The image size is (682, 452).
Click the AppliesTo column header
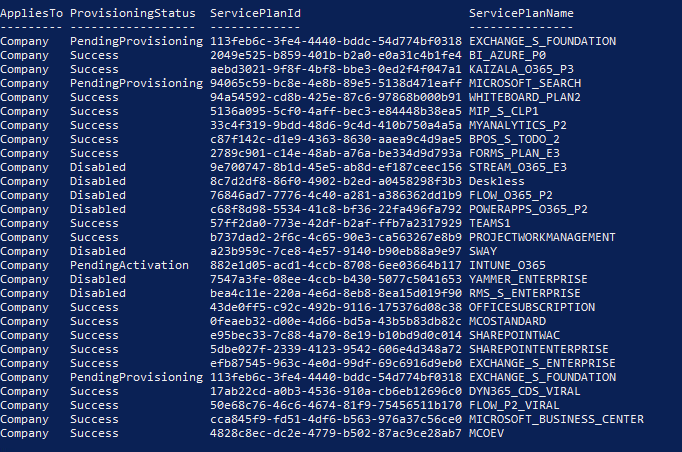coord(31,13)
